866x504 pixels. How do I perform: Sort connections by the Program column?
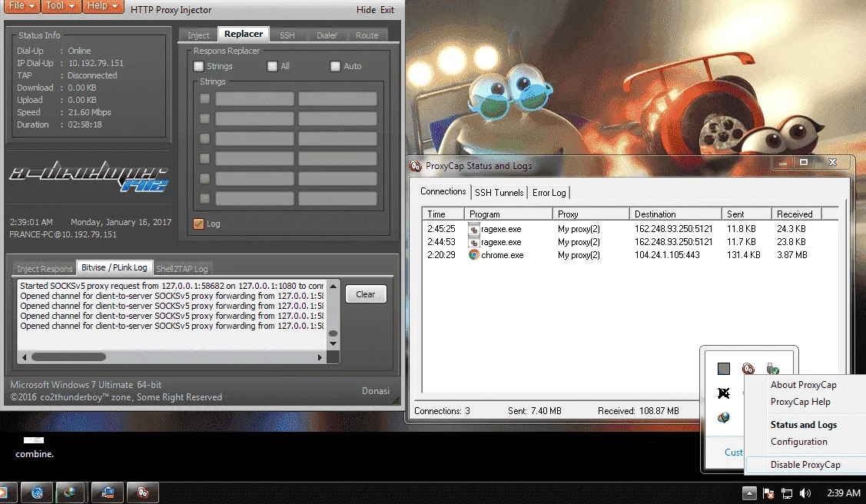point(508,214)
